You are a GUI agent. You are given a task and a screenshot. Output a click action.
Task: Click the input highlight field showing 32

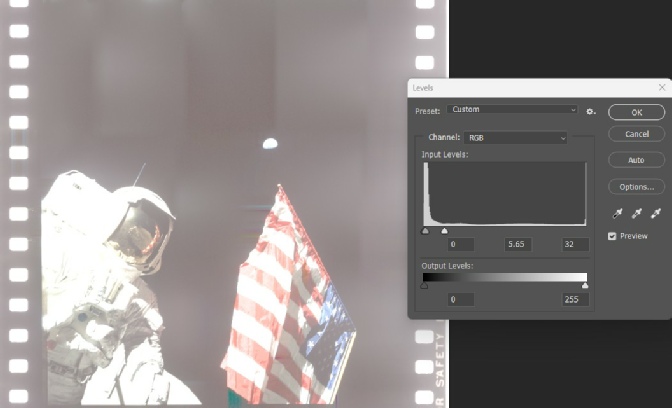(575, 244)
